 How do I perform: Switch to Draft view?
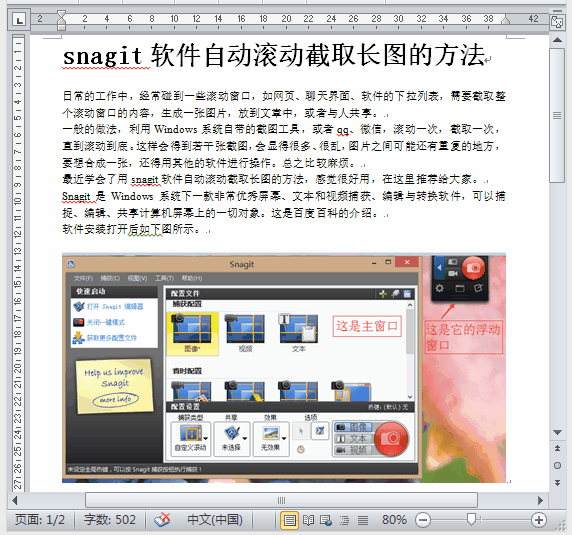pyautogui.click(x=363, y=520)
